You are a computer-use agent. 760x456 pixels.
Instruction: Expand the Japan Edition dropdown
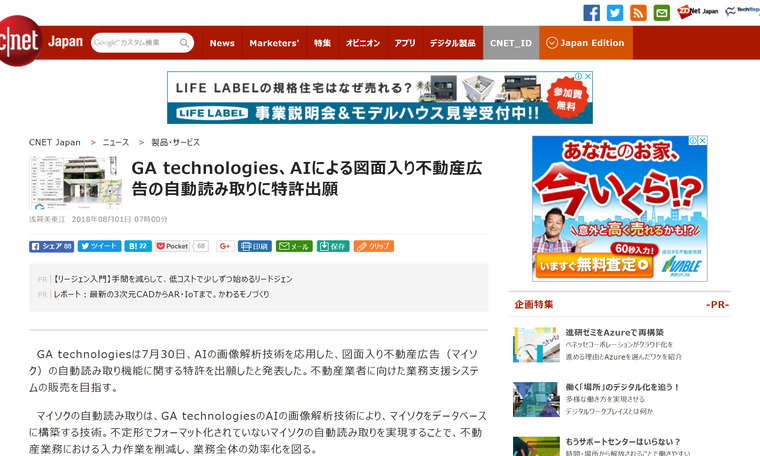coord(586,43)
